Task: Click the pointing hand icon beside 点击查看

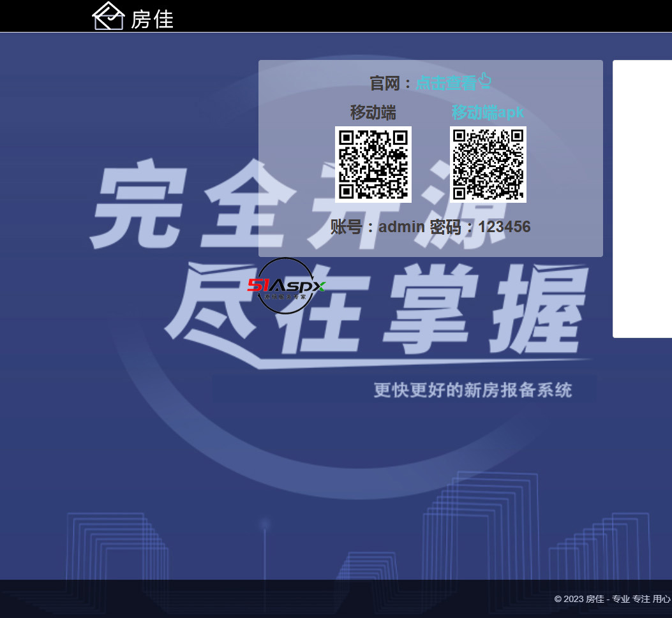Action: 484,82
